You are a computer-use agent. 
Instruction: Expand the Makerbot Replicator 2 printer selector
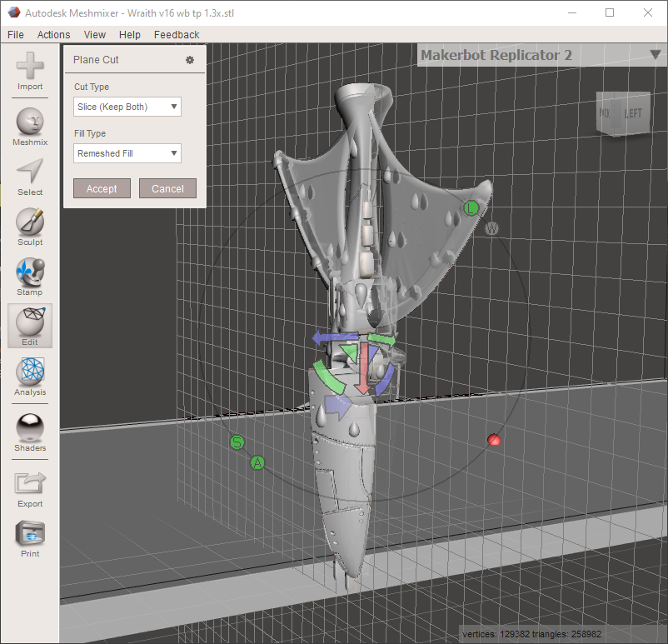[x=656, y=55]
